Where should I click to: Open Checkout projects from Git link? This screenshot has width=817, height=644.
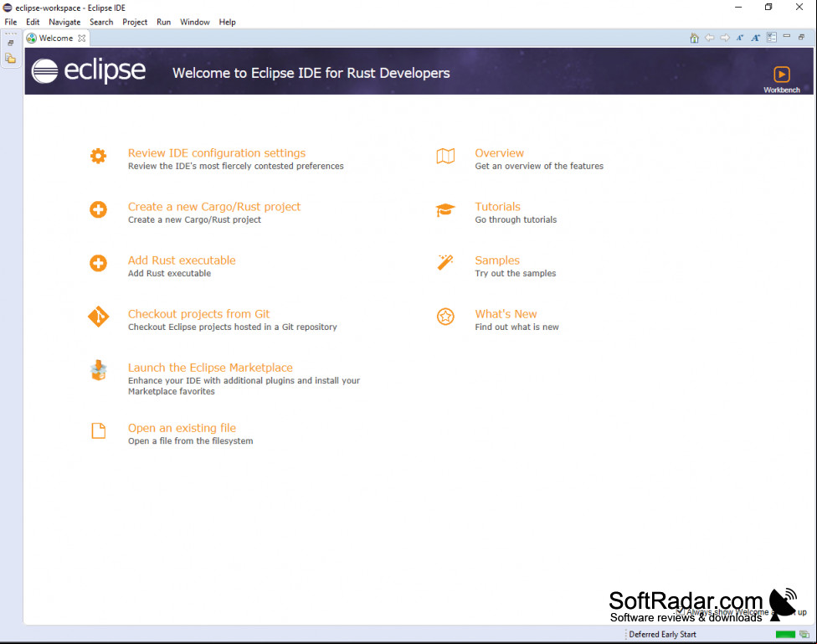pyautogui.click(x=198, y=314)
